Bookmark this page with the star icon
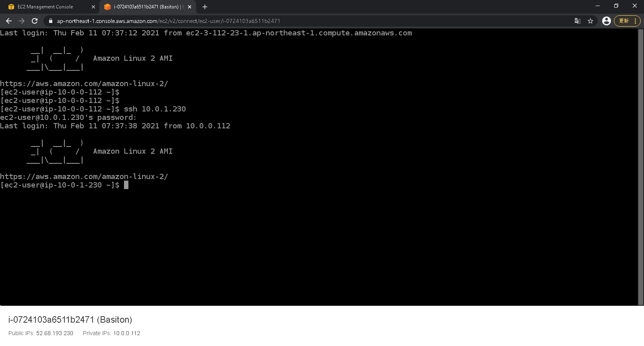Screen dimensions: 644x346 590,21
